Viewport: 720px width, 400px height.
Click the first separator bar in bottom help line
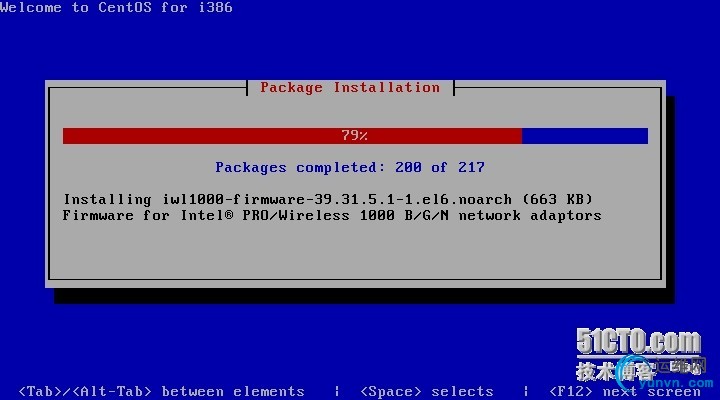click(x=337, y=391)
